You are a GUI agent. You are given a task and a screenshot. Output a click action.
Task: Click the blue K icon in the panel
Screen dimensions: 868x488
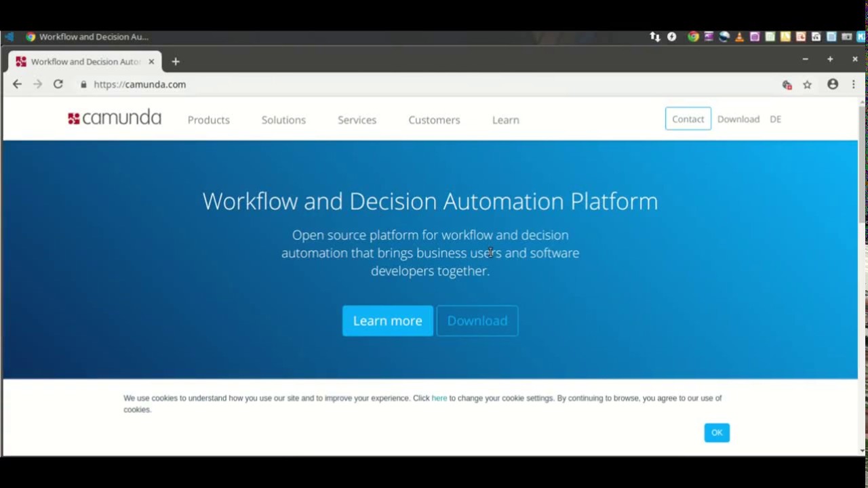[x=861, y=37]
